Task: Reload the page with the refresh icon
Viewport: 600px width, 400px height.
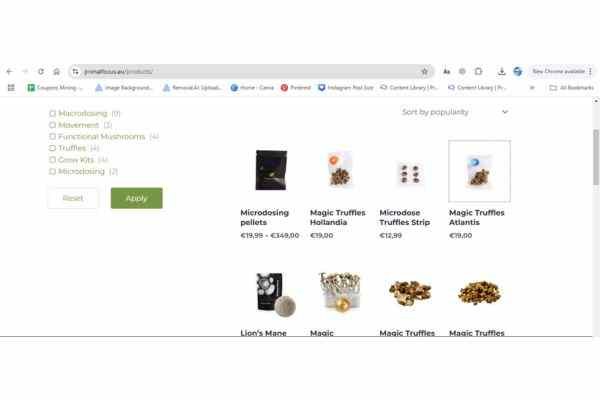Action: pos(41,72)
